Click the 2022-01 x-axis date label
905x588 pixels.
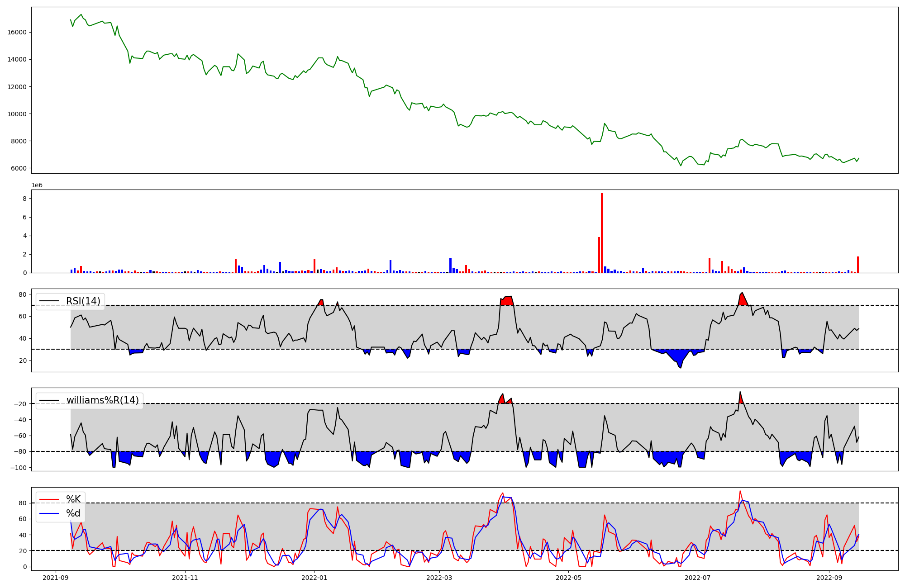pos(314,578)
